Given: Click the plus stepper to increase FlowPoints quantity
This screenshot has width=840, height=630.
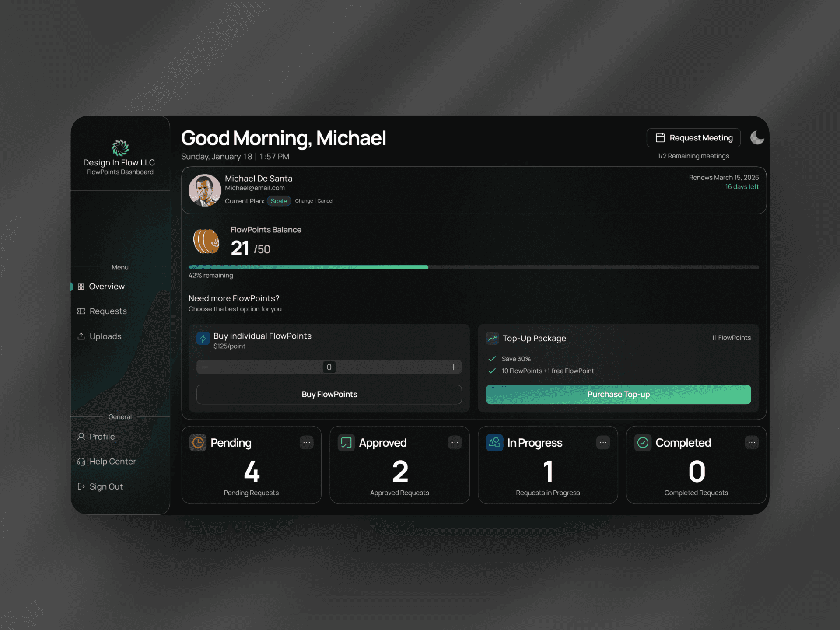Looking at the screenshot, I should click(453, 367).
